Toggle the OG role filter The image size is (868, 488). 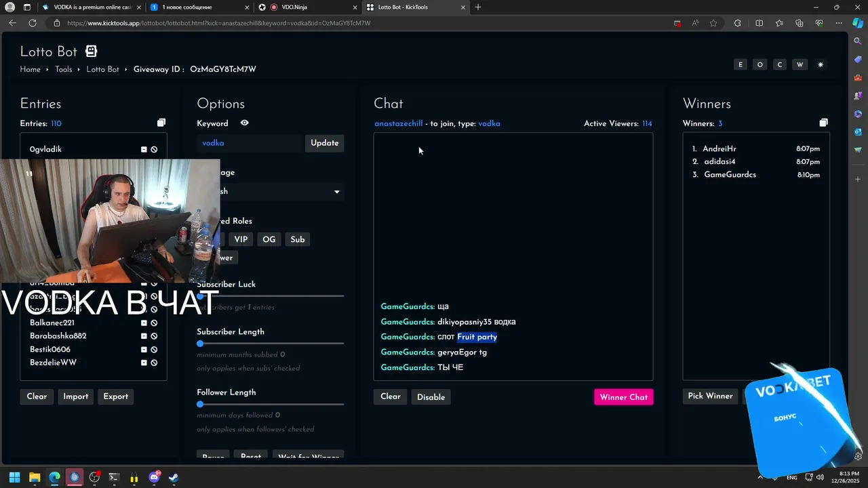coord(269,239)
